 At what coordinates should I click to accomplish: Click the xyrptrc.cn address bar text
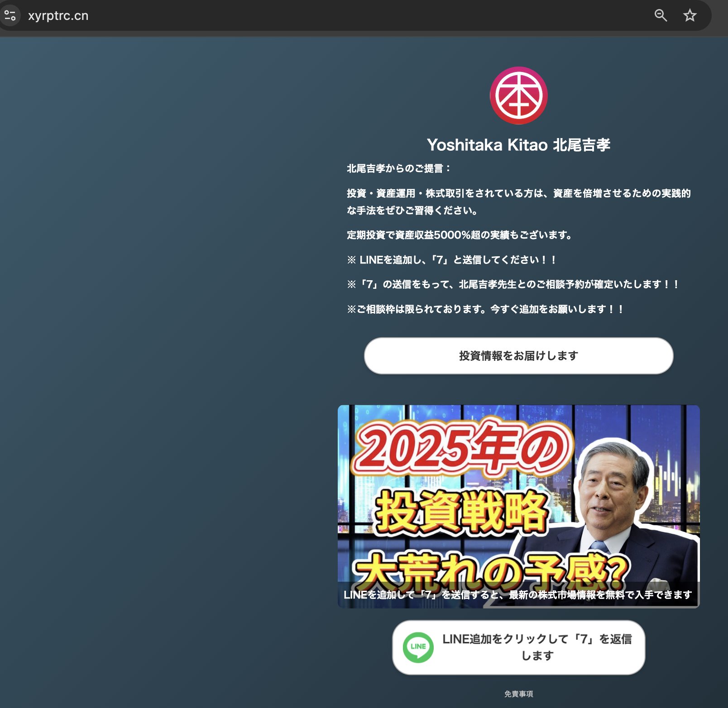click(x=58, y=15)
